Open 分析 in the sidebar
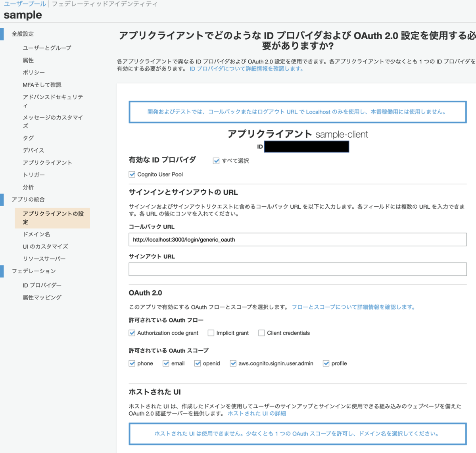 (28, 187)
